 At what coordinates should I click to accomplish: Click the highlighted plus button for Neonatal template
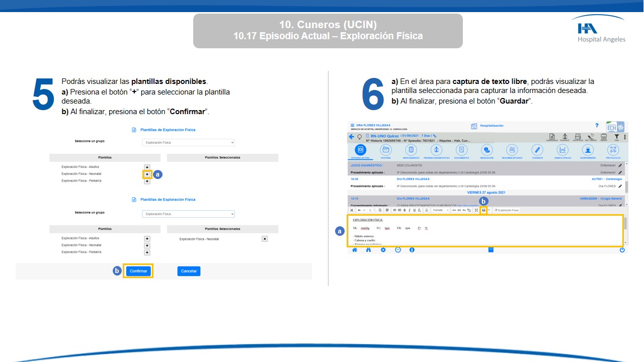pyautogui.click(x=147, y=174)
